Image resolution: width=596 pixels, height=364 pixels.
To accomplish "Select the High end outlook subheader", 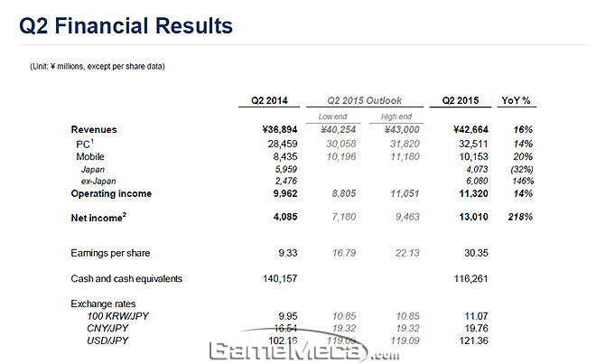I will point(396,117).
